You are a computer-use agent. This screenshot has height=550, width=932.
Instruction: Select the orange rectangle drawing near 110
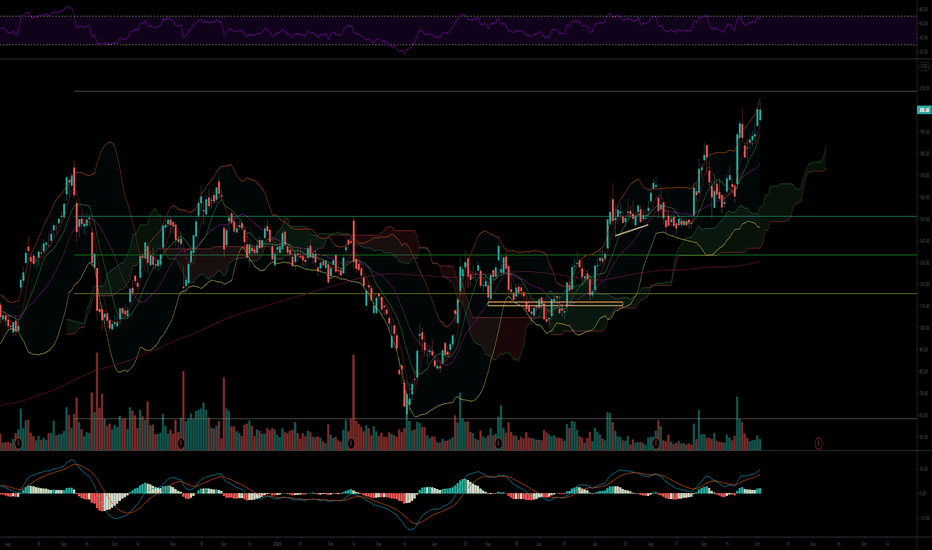(555, 304)
